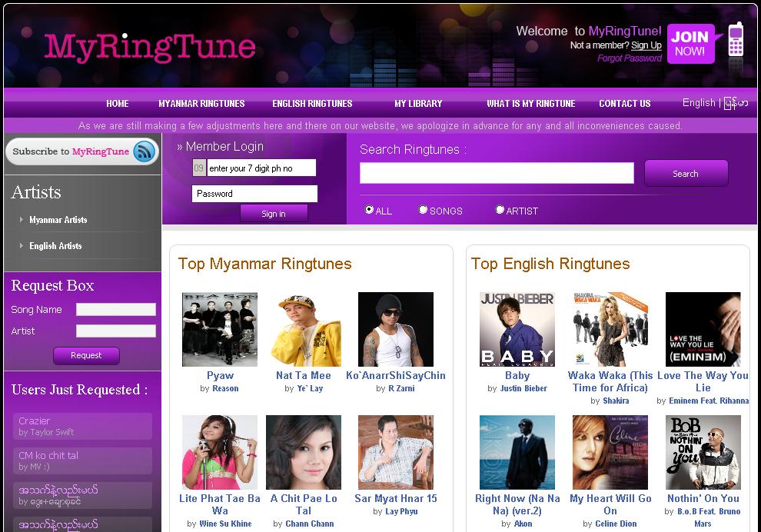Click the RSS feed icon in the Subscribe banner

pyautogui.click(x=145, y=151)
